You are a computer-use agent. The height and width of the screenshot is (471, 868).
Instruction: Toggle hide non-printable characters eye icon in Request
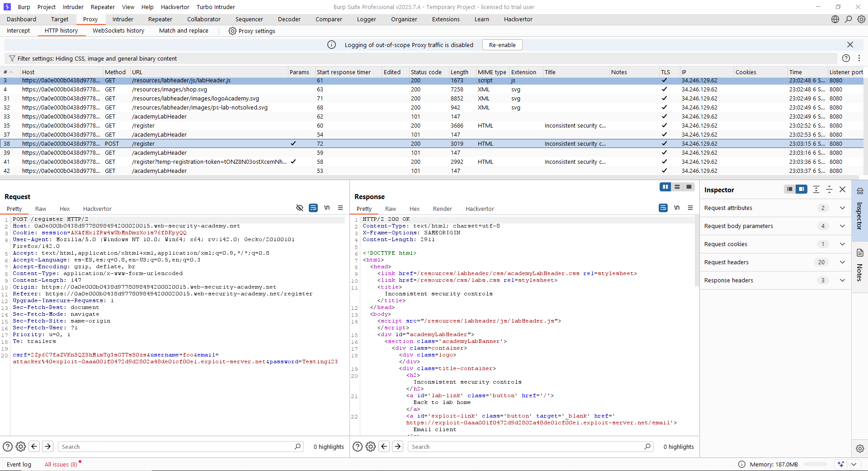tap(299, 208)
